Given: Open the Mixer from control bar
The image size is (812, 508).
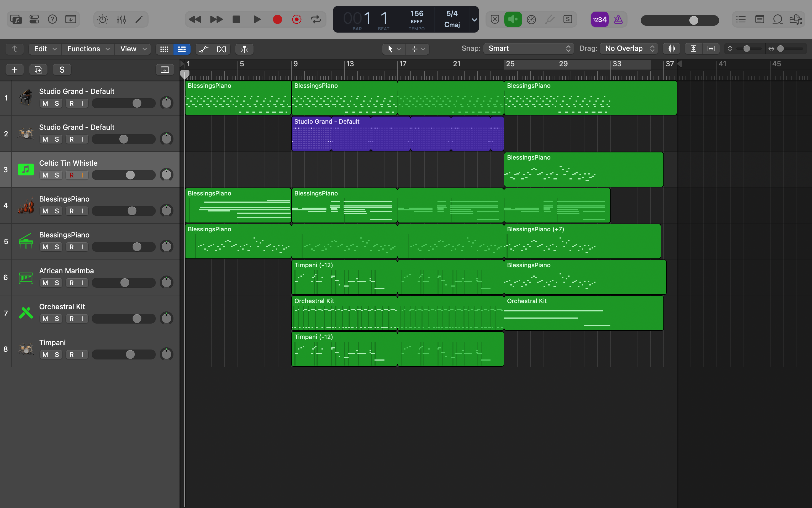Looking at the screenshot, I should tap(121, 20).
